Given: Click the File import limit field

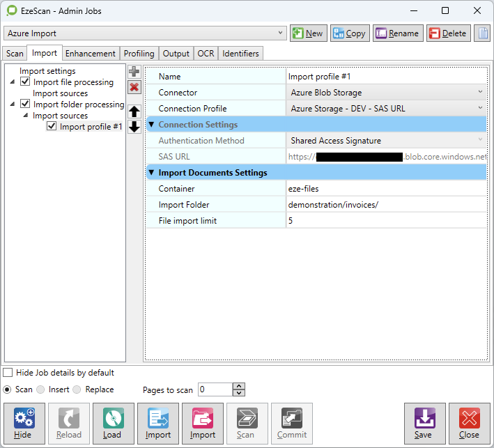Looking at the screenshot, I should click(385, 221).
